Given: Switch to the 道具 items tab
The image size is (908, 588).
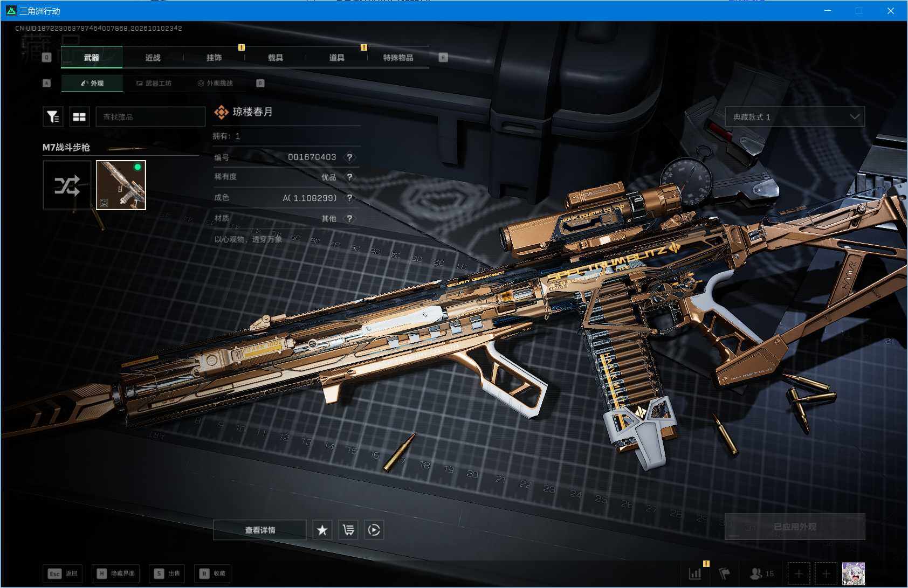Looking at the screenshot, I should point(336,57).
